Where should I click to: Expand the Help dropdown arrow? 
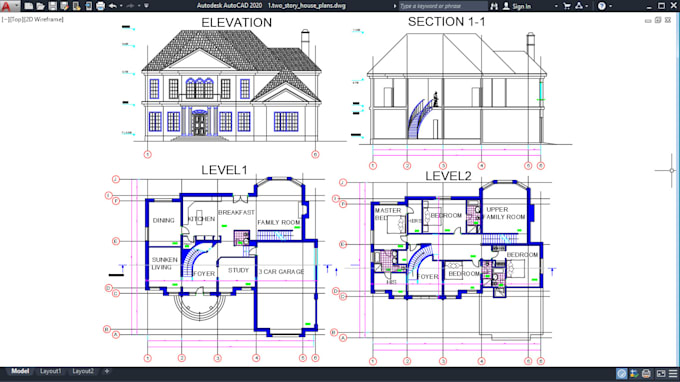point(610,6)
